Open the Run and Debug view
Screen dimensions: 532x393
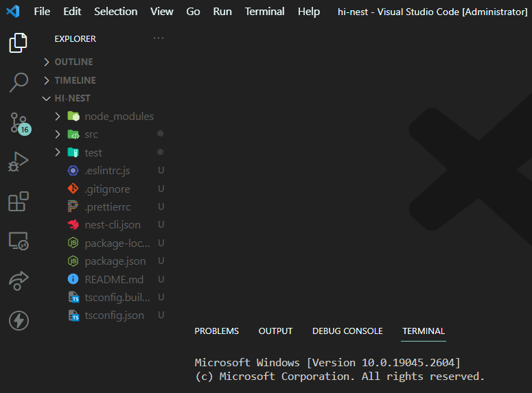tap(19, 162)
